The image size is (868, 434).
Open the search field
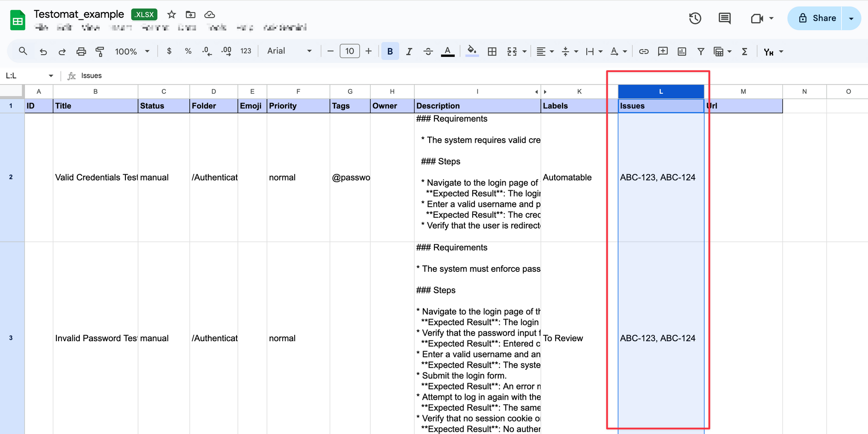pyautogui.click(x=23, y=51)
